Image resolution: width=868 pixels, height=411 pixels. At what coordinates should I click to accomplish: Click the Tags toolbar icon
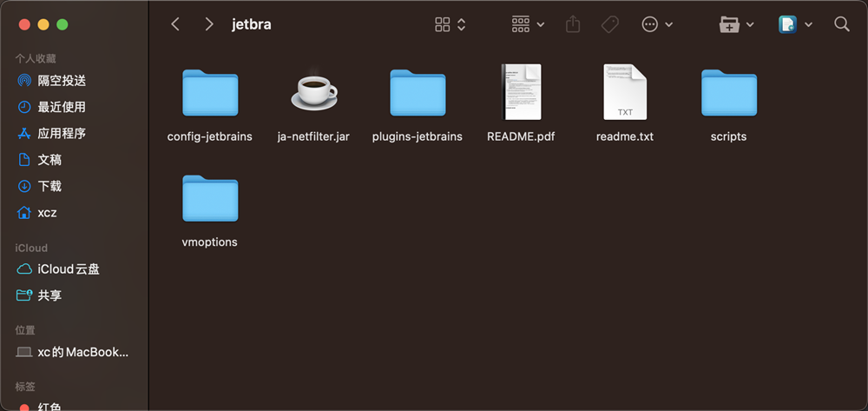click(609, 23)
